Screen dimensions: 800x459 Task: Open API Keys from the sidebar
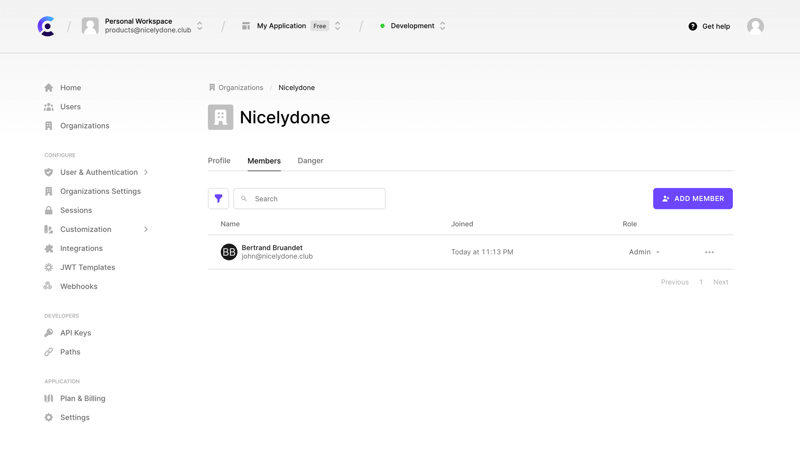(76, 333)
